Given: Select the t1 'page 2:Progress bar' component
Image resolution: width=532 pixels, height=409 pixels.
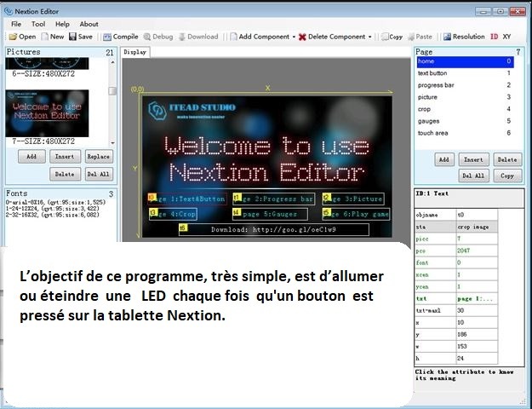Looking at the screenshot, I should coord(273,199).
